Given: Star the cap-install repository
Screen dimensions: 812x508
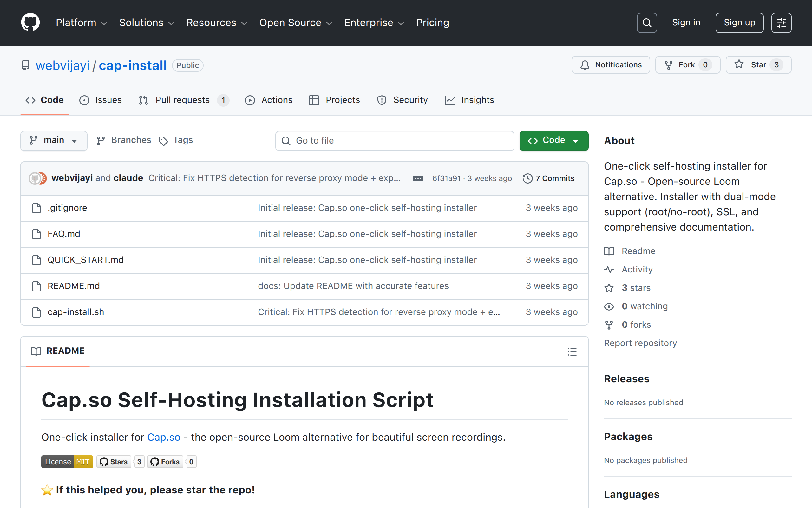Looking at the screenshot, I should pos(758,65).
